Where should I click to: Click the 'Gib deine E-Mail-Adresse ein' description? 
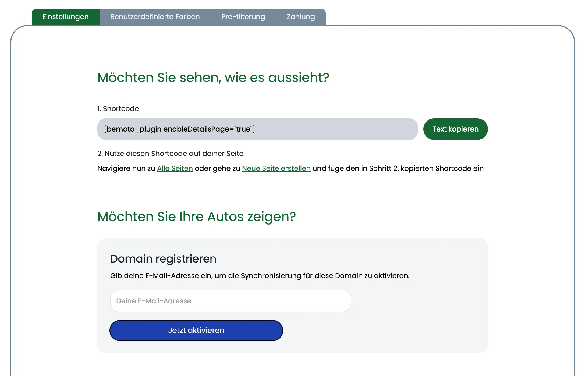click(260, 276)
